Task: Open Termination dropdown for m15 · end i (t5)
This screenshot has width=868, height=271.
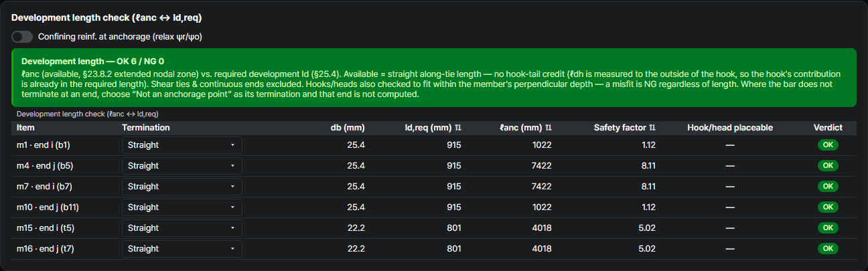Action: click(x=182, y=228)
